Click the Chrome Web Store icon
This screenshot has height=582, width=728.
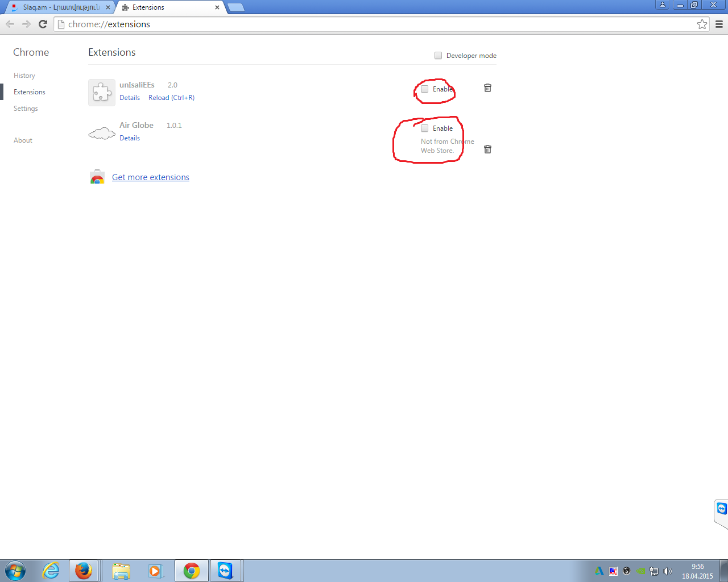(97, 177)
